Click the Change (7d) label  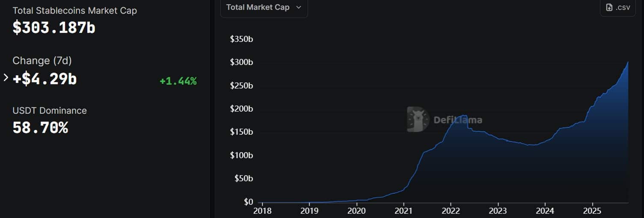42,61
